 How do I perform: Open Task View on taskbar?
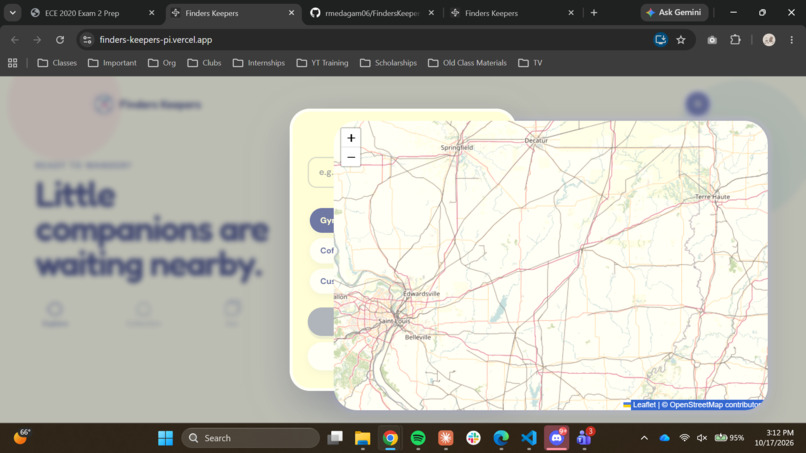335,438
